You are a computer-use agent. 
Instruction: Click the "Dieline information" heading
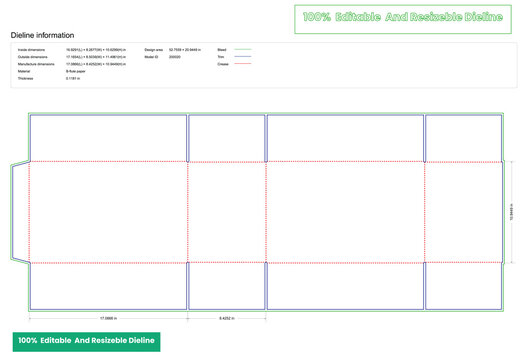click(x=42, y=35)
